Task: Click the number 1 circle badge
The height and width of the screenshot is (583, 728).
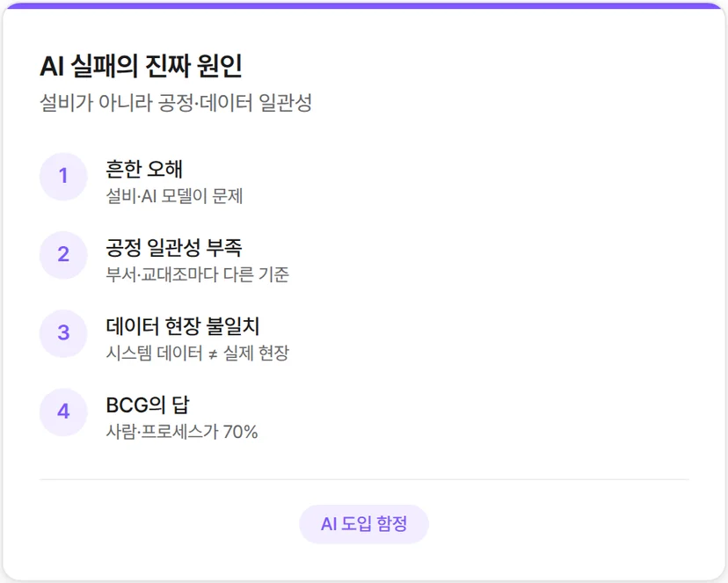Action: (x=63, y=177)
